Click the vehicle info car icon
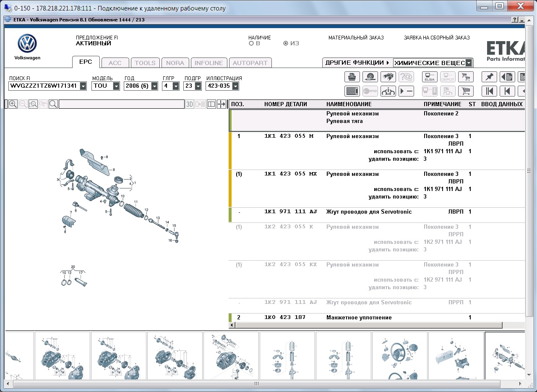 tap(388, 91)
